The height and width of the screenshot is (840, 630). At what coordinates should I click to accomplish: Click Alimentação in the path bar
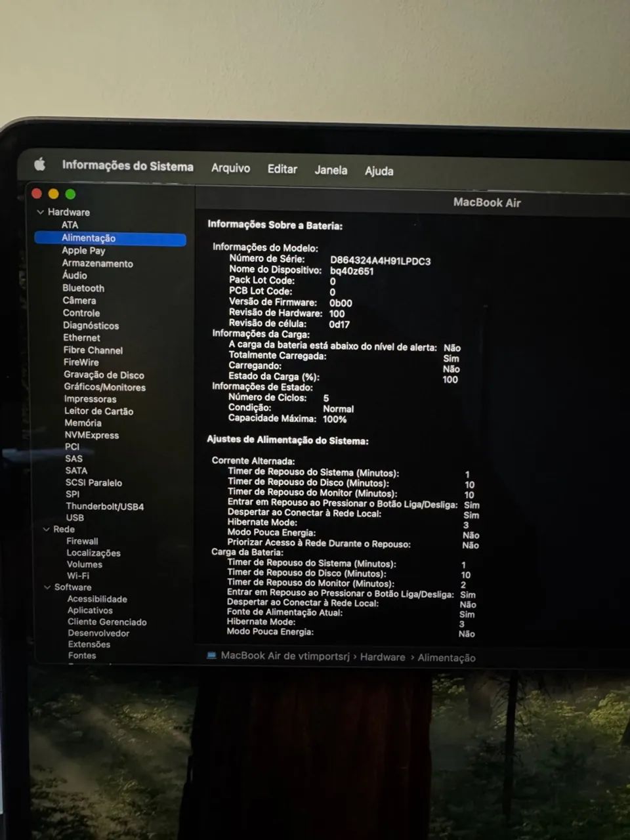(x=447, y=658)
